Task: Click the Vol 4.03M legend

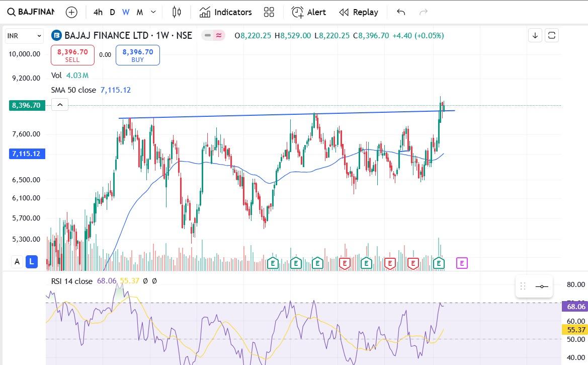Action: point(70,76)
